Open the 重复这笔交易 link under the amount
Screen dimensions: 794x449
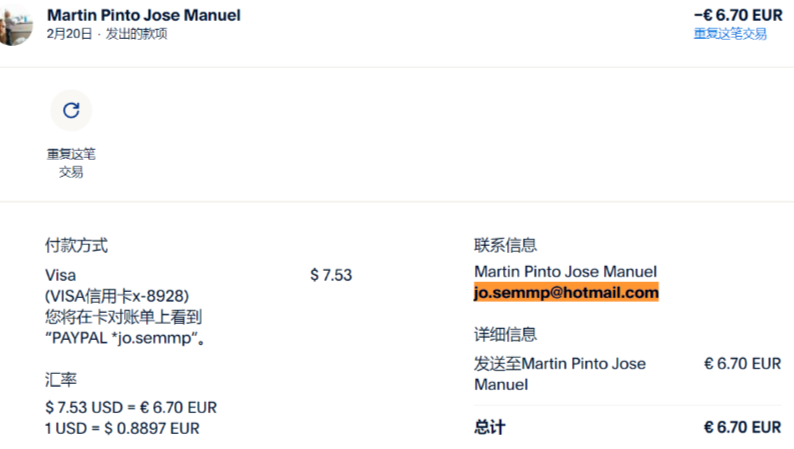click(730, 34)
